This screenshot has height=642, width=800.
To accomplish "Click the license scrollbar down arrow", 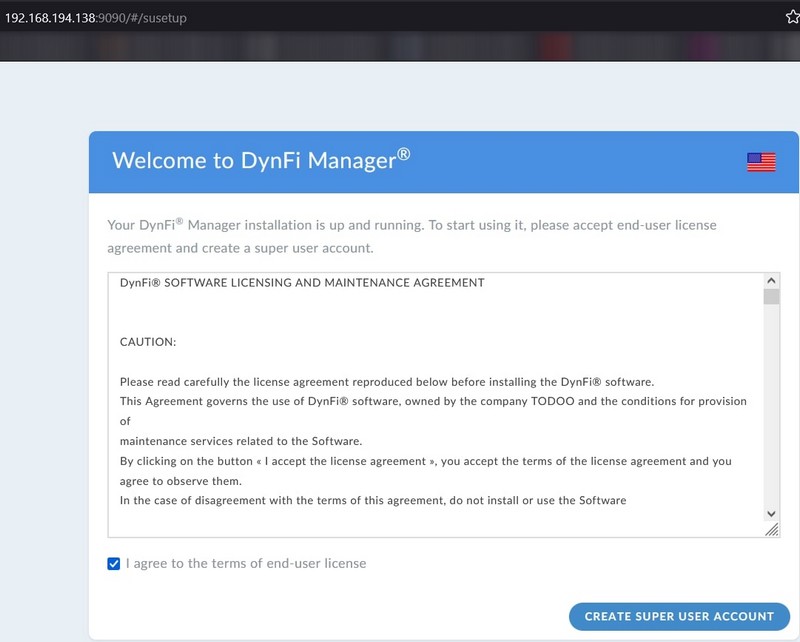I will coord(771,513).
